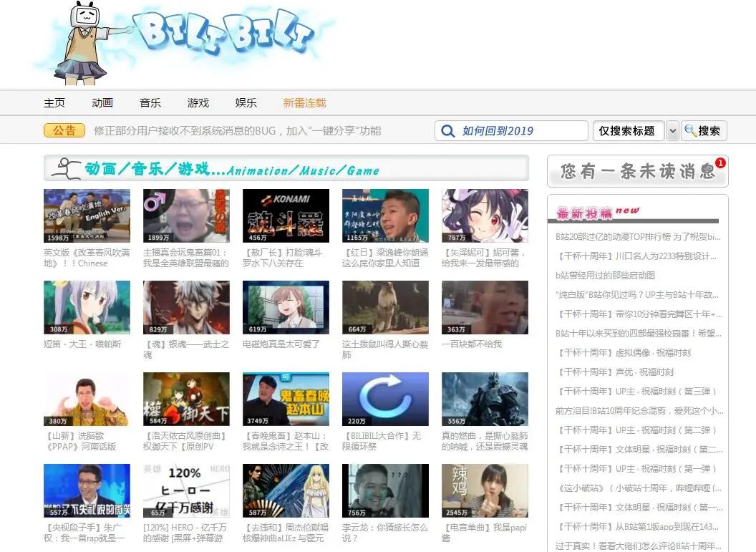Open the 556万 views Lich King thumbnail

pyautogui.click(x=485, y=399)
